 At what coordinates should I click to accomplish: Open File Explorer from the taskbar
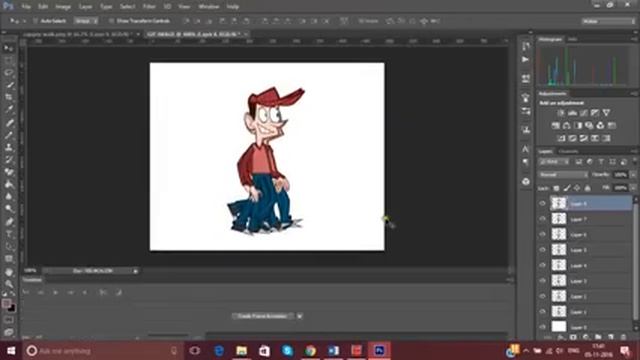tap(242, 351)
